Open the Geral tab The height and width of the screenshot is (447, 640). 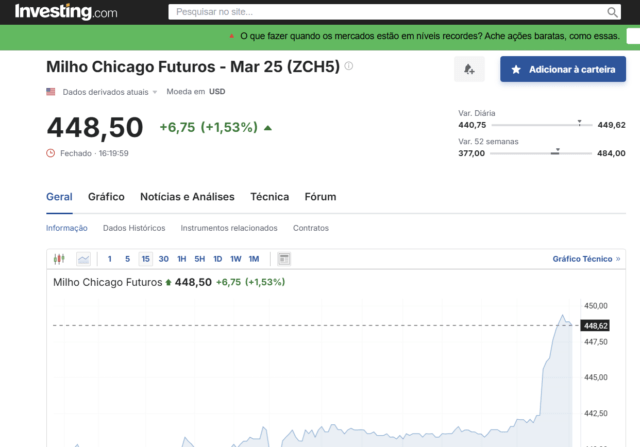[59, 197]
